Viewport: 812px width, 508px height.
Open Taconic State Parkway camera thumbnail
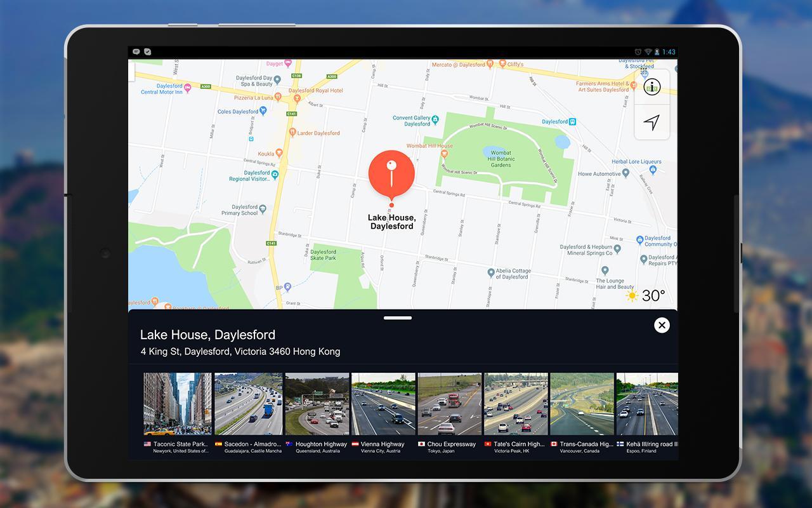178,404
